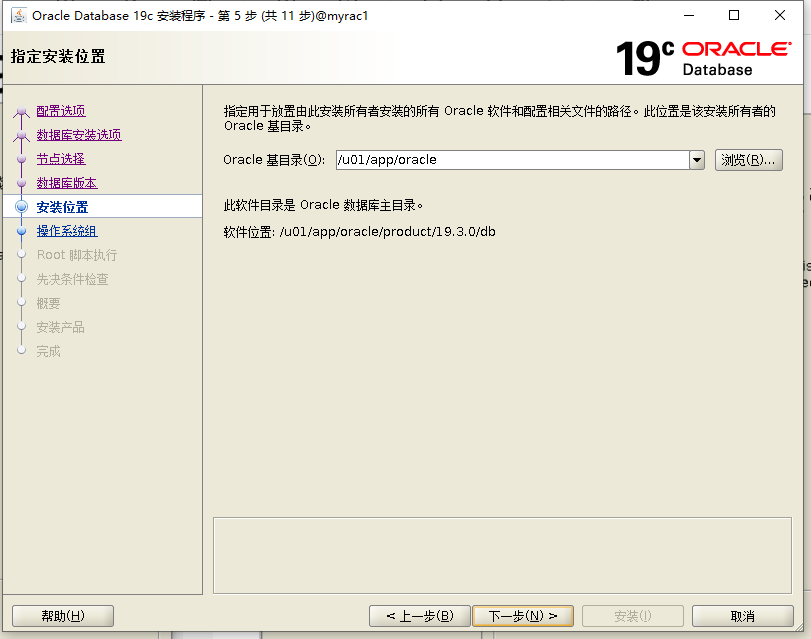The height and width of the screenshot is (639, 811).
Task: Click the active step arrow icon beside 安装位置
Action: point(22,206)
